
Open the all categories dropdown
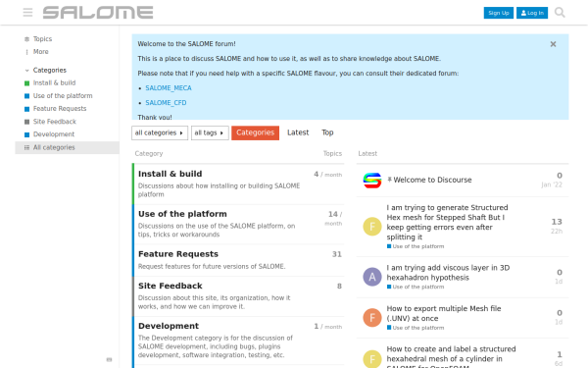(160, 132)
